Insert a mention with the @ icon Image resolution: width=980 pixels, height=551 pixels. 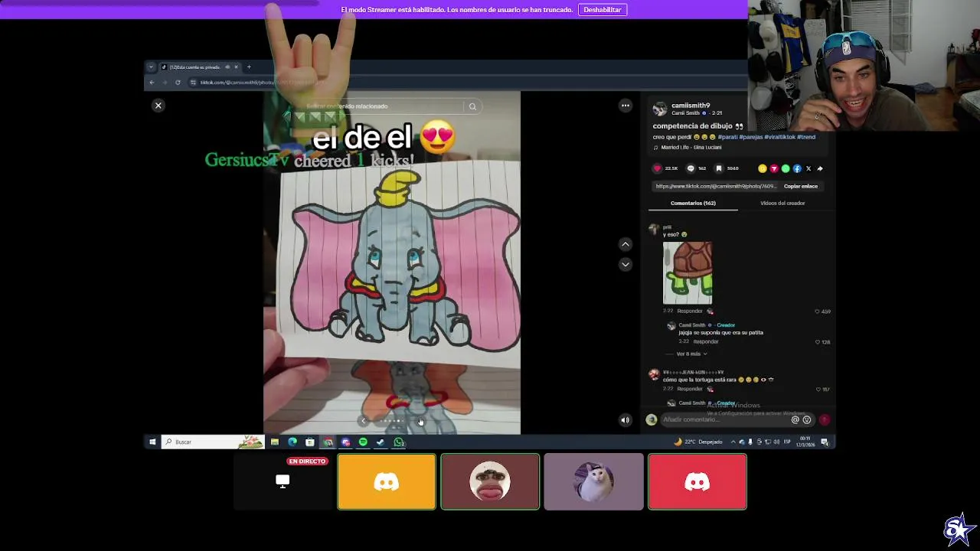[x=795, y=419]
